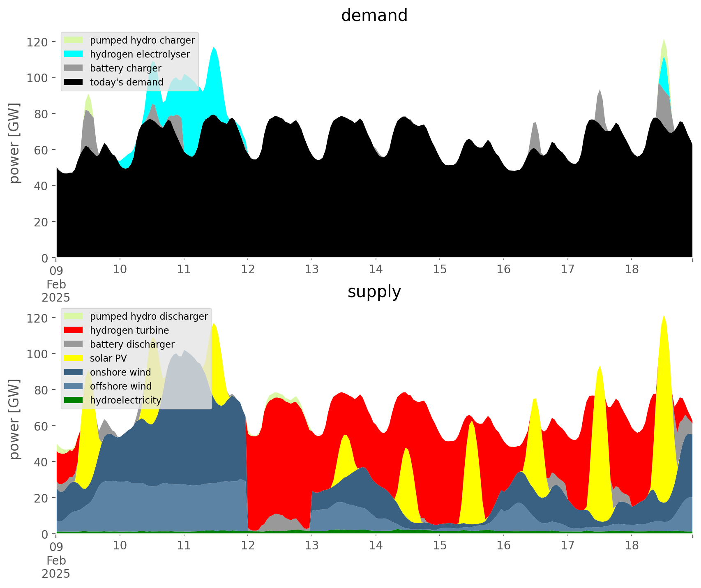
Task: Click the cyan hydrogen electrolyser legend swatch
Action: 74,54
